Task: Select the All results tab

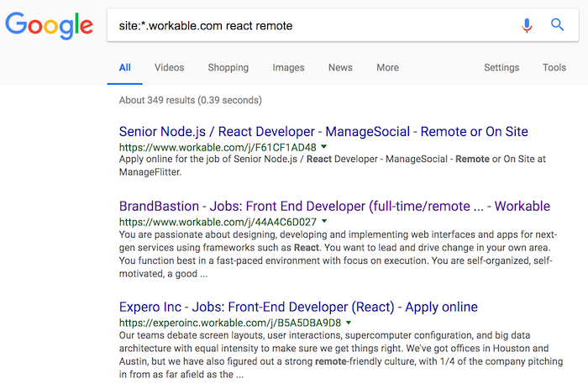Action: coord(125,67)
